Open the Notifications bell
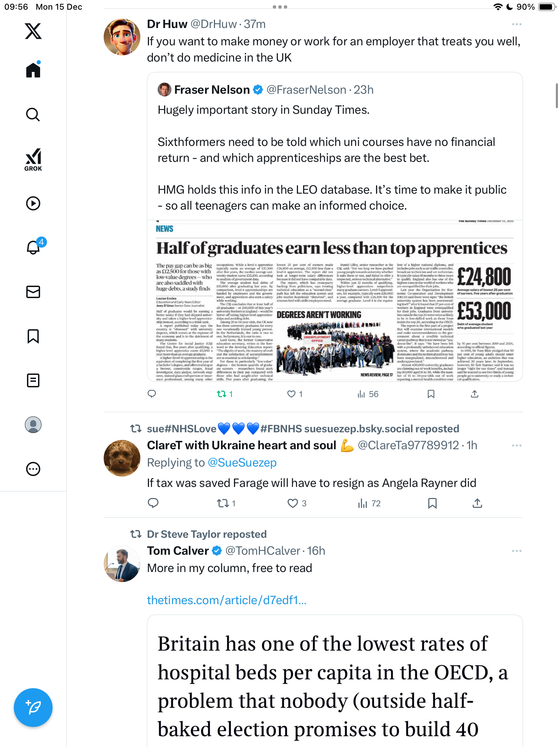Viewport: 560px width, 747px height. click(x=34, y=247)
